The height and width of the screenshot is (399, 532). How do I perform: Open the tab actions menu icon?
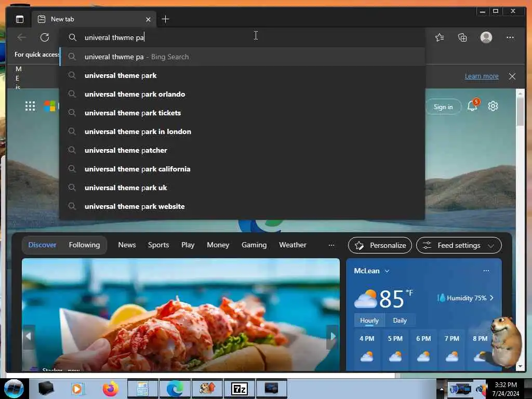(20, 19)
